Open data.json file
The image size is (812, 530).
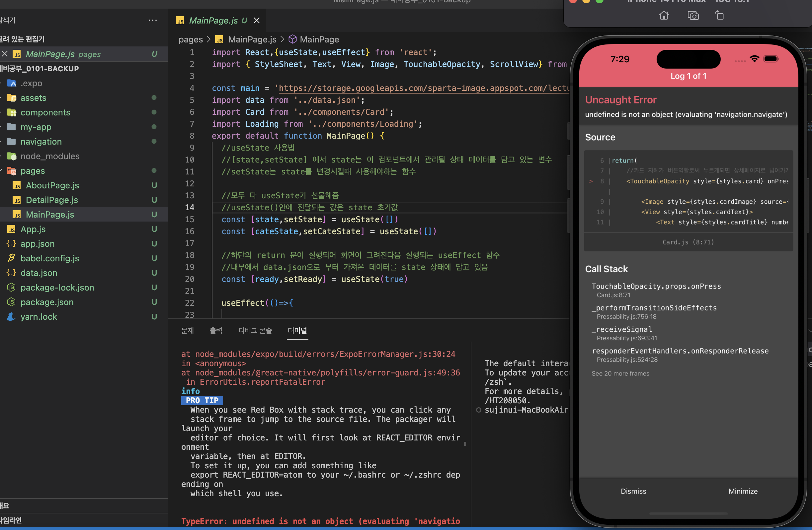pyautogui.click(x=39, y=273)
